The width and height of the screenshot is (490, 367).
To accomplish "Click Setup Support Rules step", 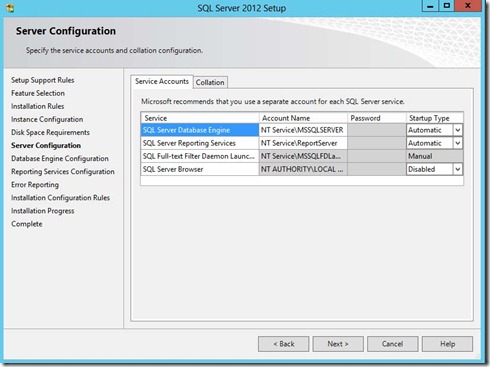I will [43, 80].
